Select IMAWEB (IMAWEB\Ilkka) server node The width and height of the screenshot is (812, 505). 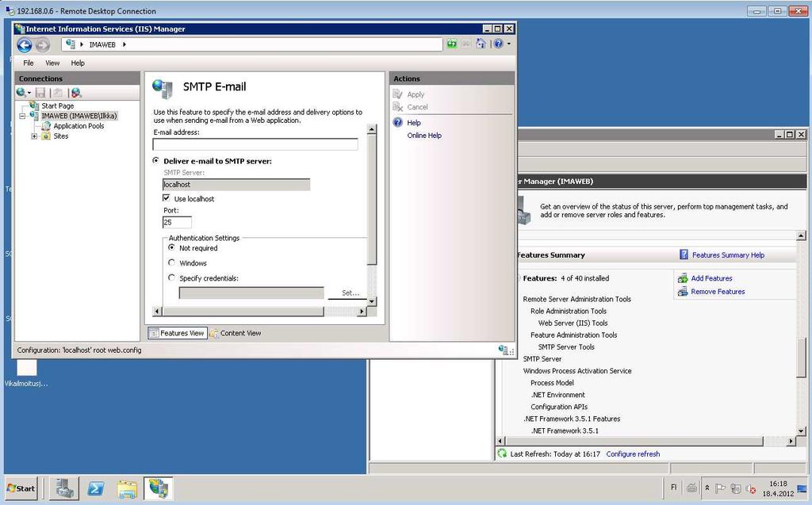point(79,116)
